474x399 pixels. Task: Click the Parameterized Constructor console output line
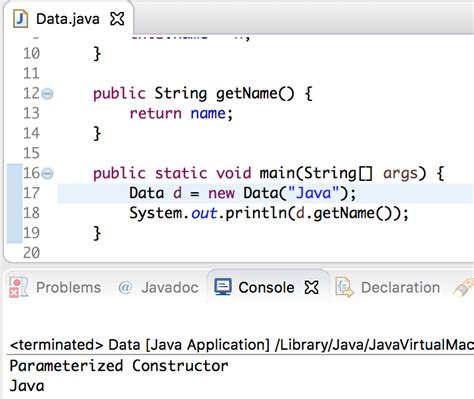coord(119,366)
